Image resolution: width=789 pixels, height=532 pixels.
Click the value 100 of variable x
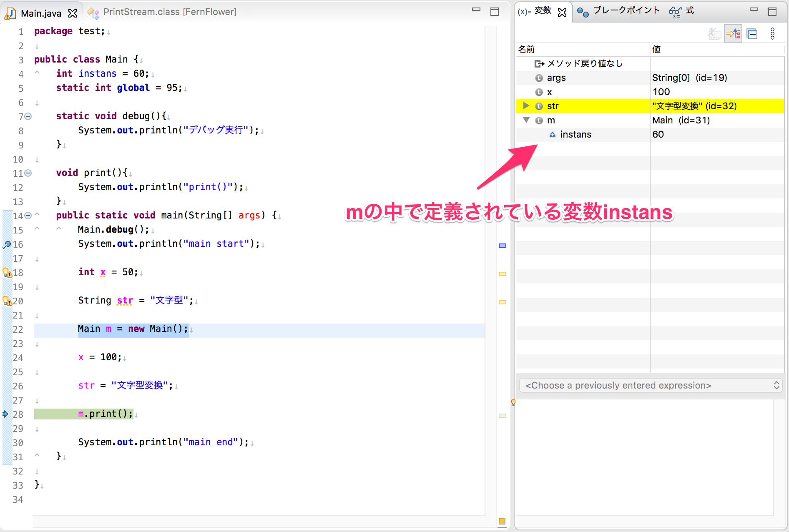(x=661, y=92)
